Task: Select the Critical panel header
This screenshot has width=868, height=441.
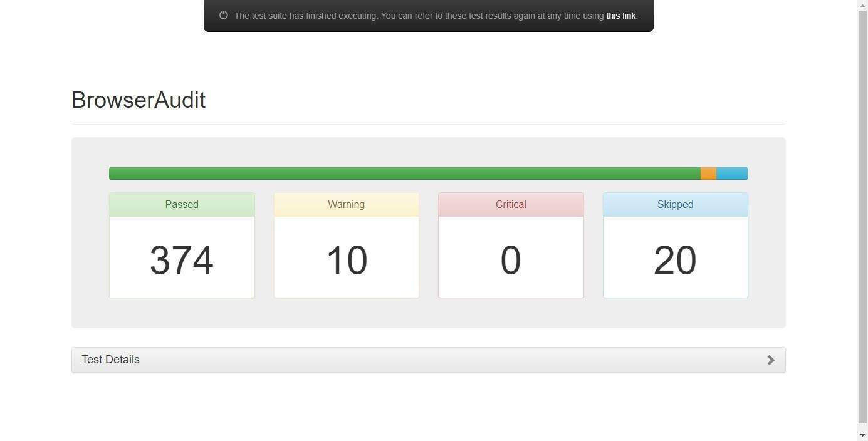Action: coord(511,205)
